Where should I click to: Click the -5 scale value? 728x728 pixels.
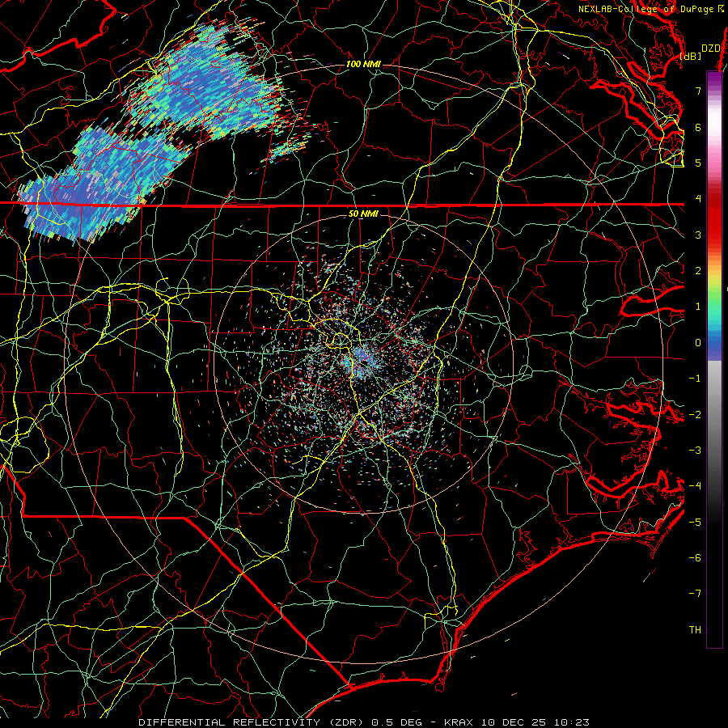(695, 522)
